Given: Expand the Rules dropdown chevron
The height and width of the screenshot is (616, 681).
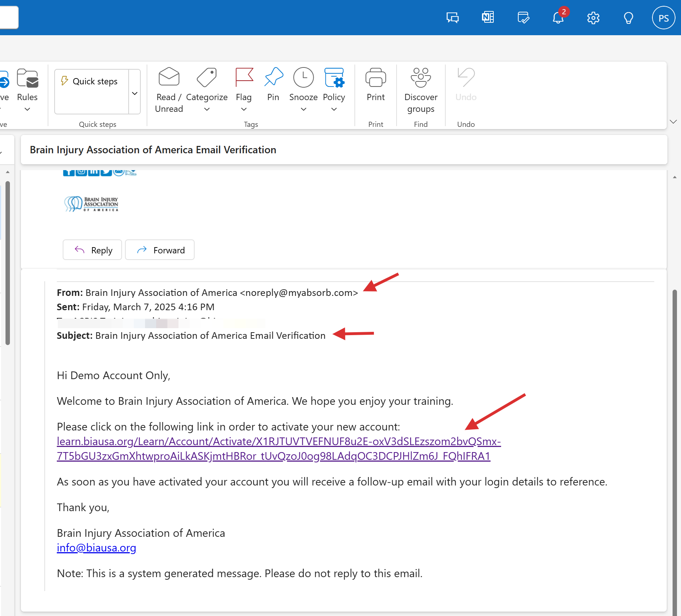Looking at the screenshot, I should (x=27, y=109).
